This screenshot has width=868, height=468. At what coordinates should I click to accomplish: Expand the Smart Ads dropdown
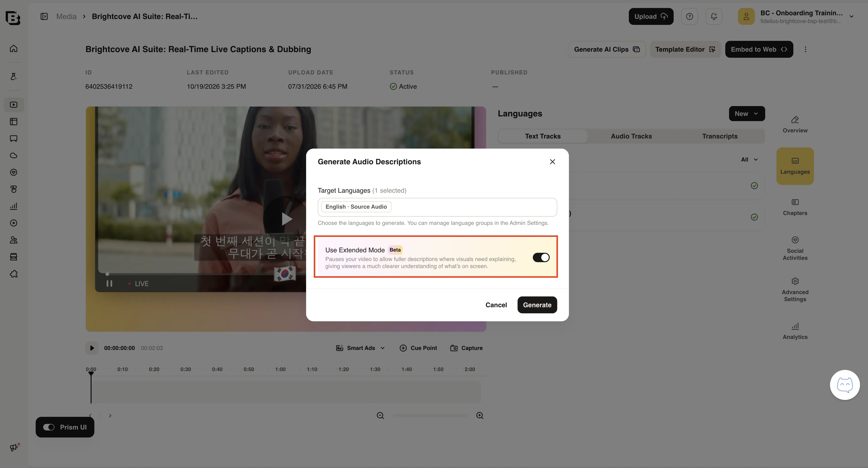click(360, 348)
